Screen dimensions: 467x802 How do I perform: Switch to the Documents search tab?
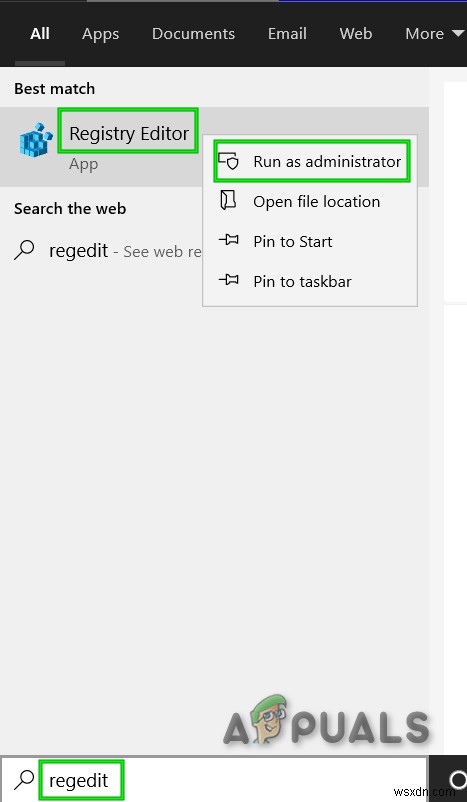tap(193, 34)
